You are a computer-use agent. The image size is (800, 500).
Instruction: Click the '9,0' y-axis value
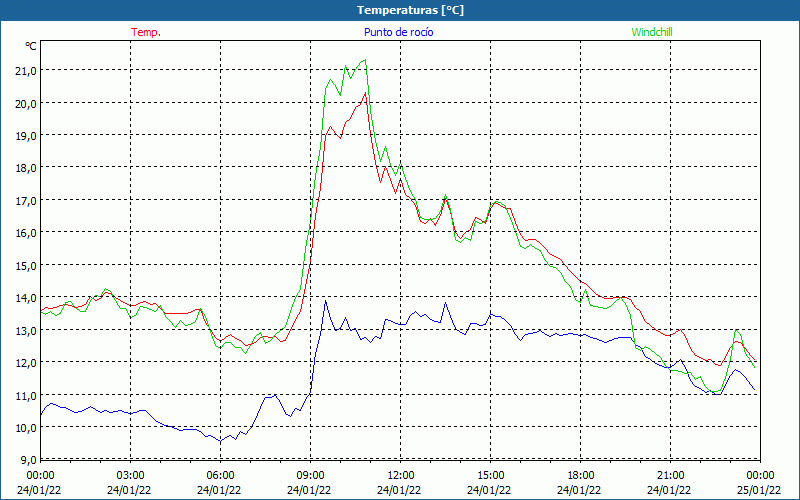[x=28, y=460]
